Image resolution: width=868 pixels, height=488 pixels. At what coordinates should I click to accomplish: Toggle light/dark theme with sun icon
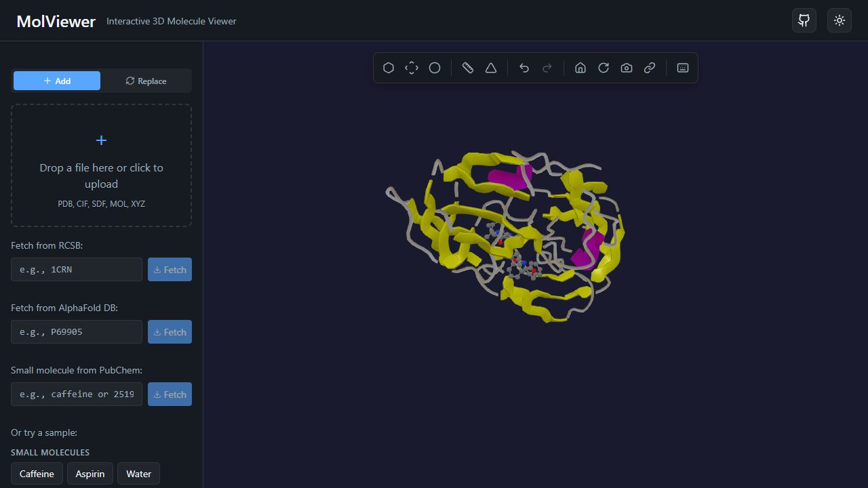840,20
